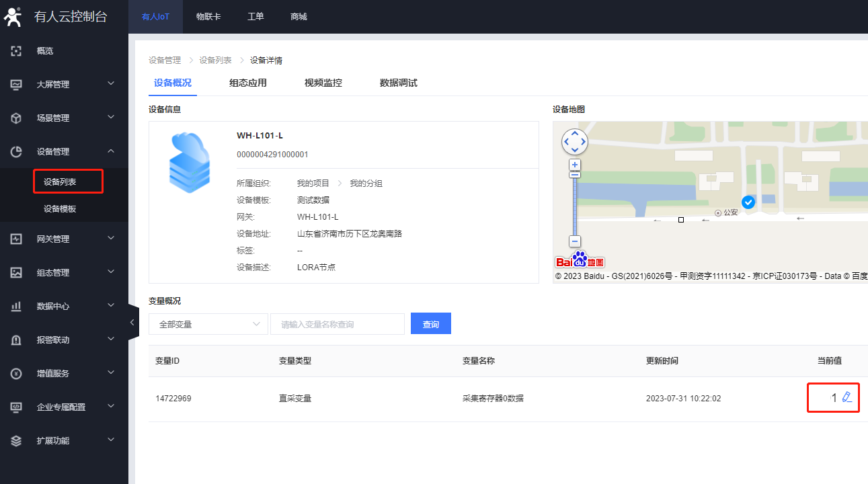Expand 企业专属配置 menu chevron
868x484 pixels.
click(111, 406)
